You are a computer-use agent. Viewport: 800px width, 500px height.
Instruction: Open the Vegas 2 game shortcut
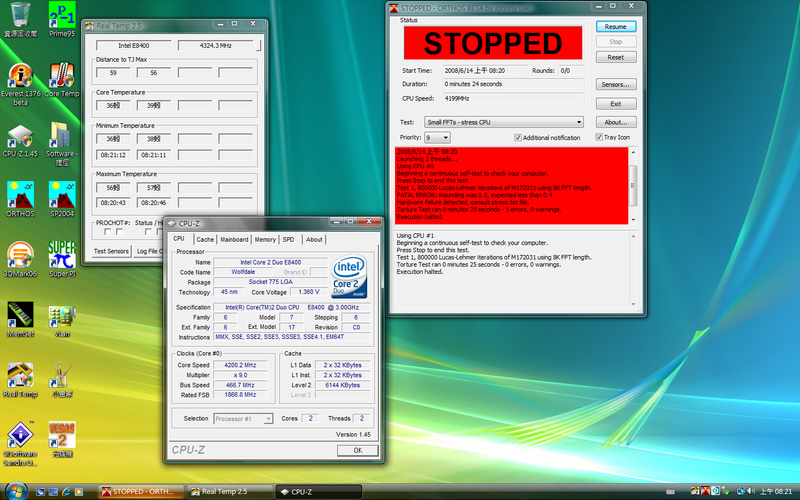tap(62, 440)
